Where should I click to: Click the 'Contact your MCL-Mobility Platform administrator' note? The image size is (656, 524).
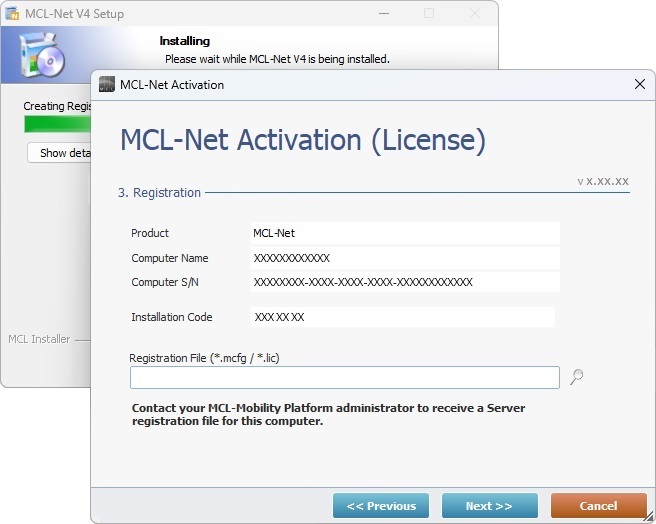coord(328,414)
